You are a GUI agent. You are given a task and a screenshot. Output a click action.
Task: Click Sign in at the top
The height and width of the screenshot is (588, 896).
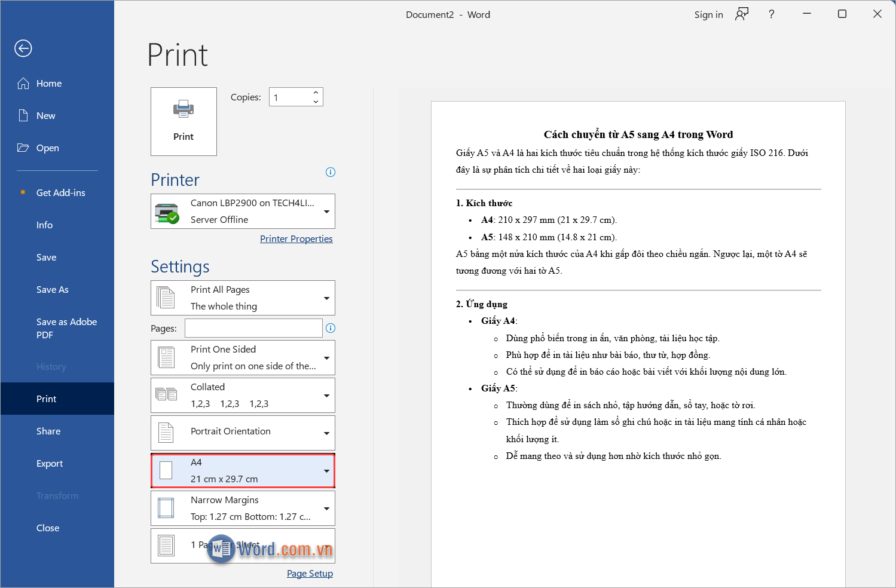pos(708,14)
